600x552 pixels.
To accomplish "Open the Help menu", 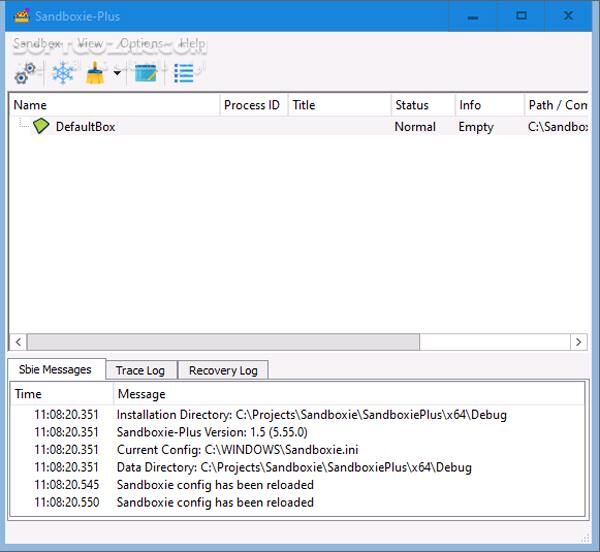I will tap(192, 44).
